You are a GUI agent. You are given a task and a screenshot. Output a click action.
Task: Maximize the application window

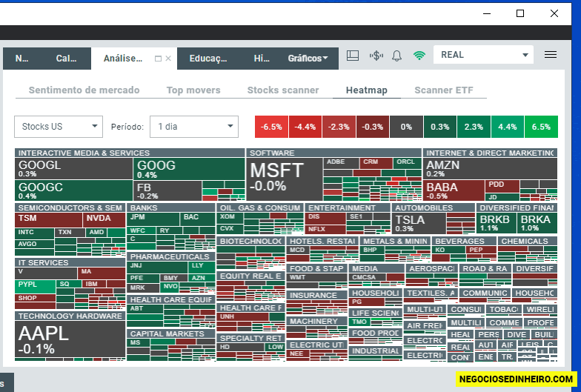pos(520,13)
